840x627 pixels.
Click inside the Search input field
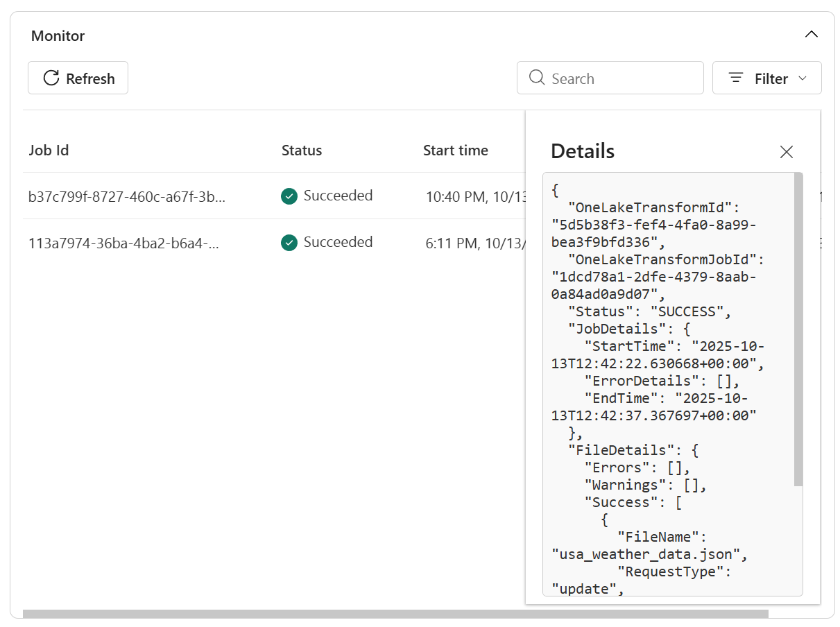pyautogui.click(x=610, y=78)
